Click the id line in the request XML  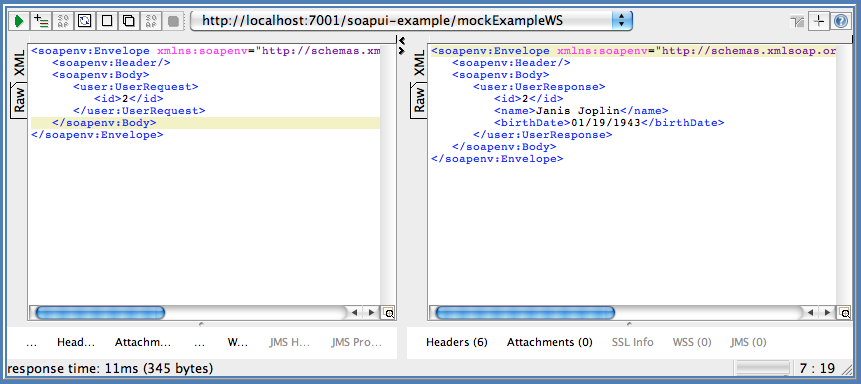pyautogui.click(x=128, y=99)
